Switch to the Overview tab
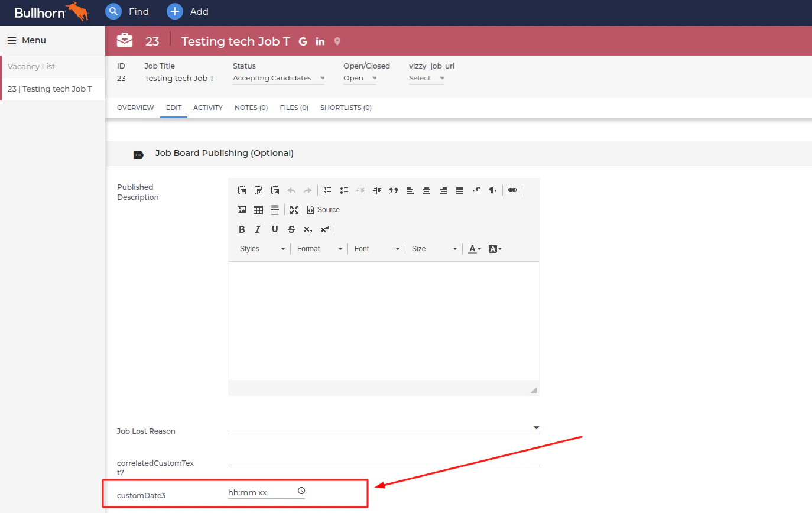The height and width of the screenshot is (513, 812). pos(135,108)
